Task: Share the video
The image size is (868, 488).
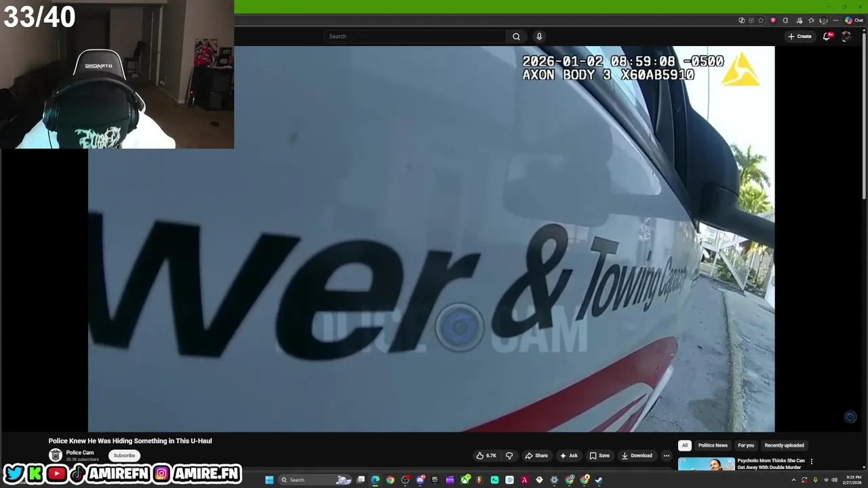Action: 536,455
